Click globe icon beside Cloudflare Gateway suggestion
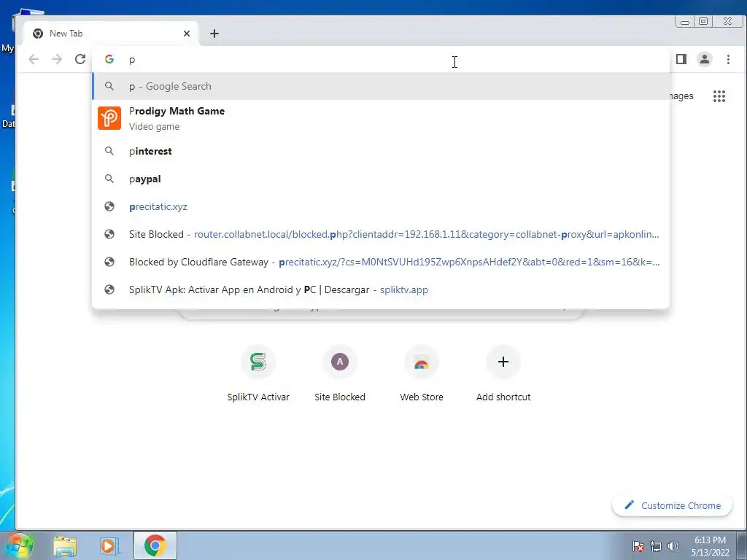Image resolution: width=747 pixels, height=560 pixels. [x=109, y=262]
